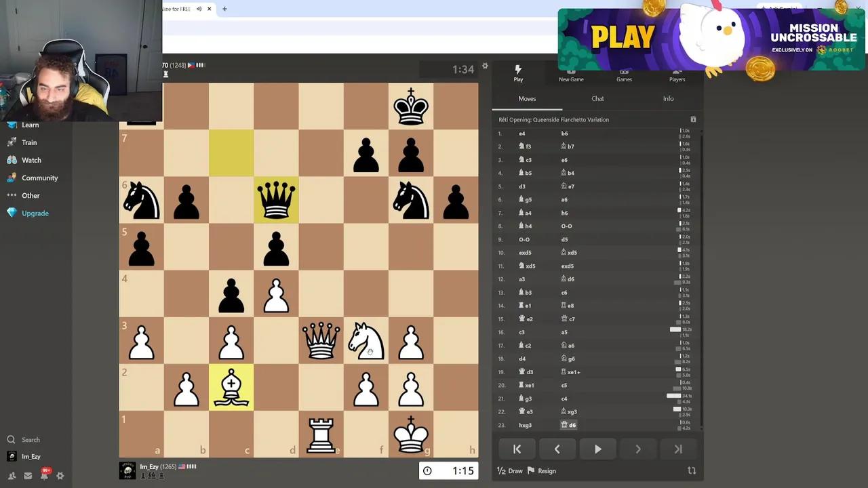The image size is (868, 488).
Task: Click the flip board icon
Action: pyautogui.click(x=692, y=470)
